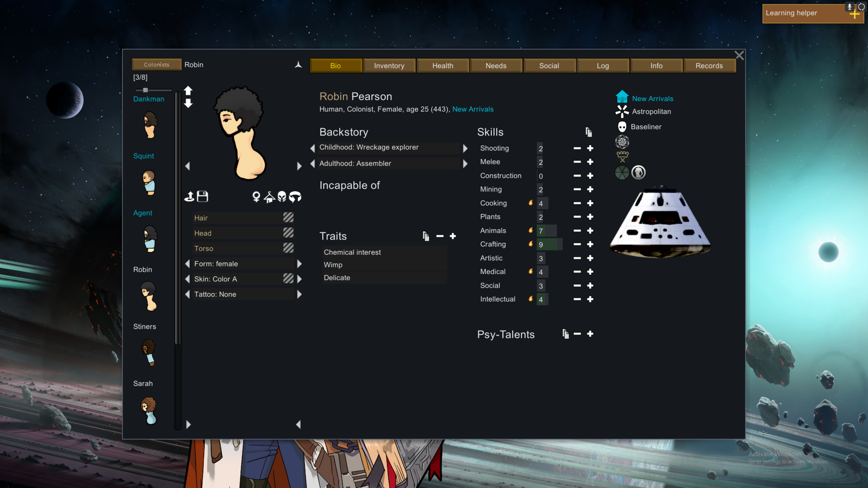The height and width of the screenshot is (488, 868).
Task: Select the previous Tattoo option
Action: (x=188, y=294)
